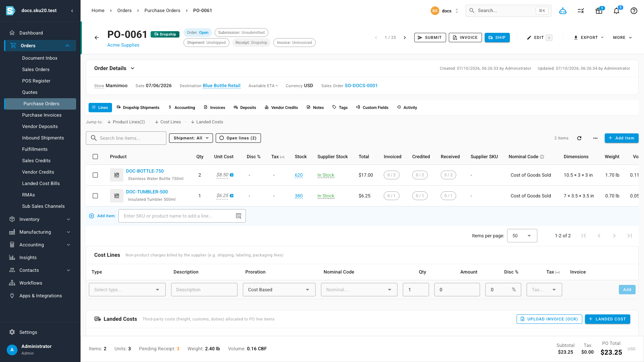The height and width of the screenshot is (362, 644).
Task: Click the cost line Description field
Action: pos(204,290)
